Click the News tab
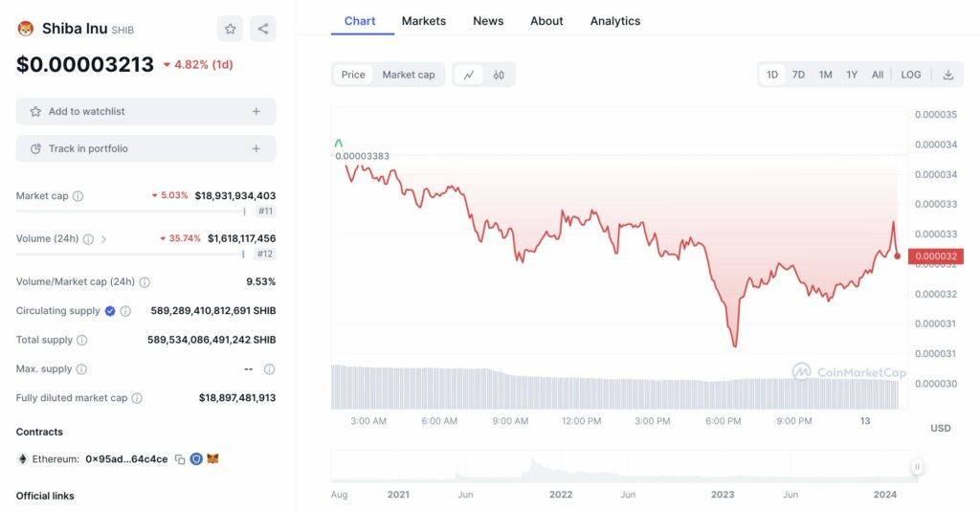Image resolution: width=980 pixels, height=512 pixels. coord(488,21)
